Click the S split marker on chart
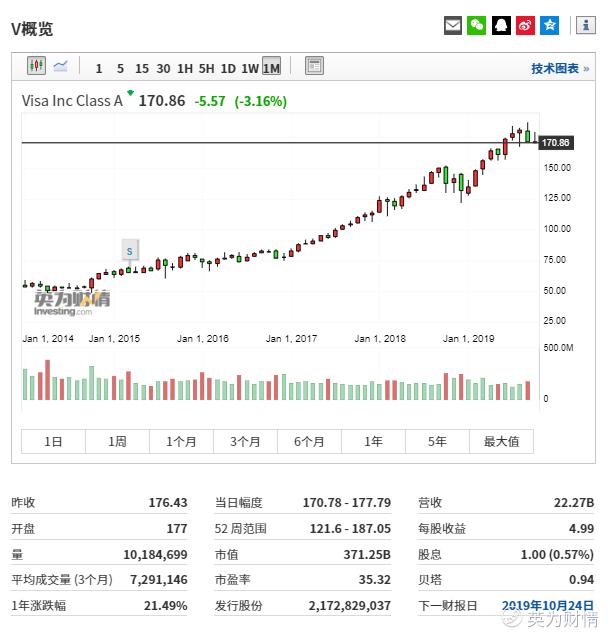The height and width of the screenshot is (640, 610). [x=130, y=251]
